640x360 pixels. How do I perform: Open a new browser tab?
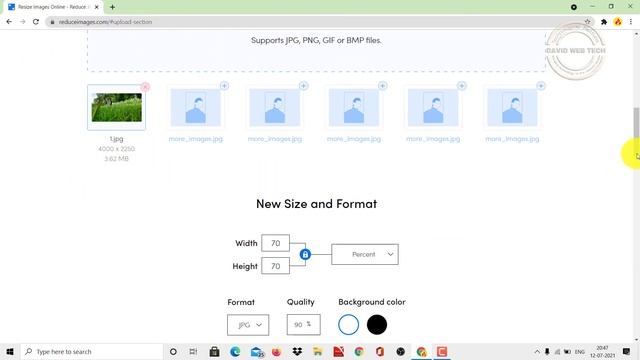pos(112,7)
